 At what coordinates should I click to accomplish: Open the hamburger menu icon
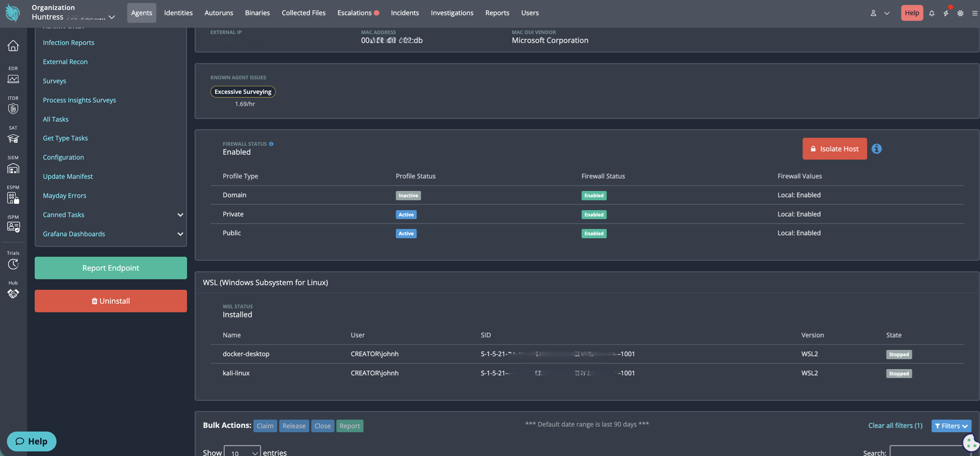(975, 13)
